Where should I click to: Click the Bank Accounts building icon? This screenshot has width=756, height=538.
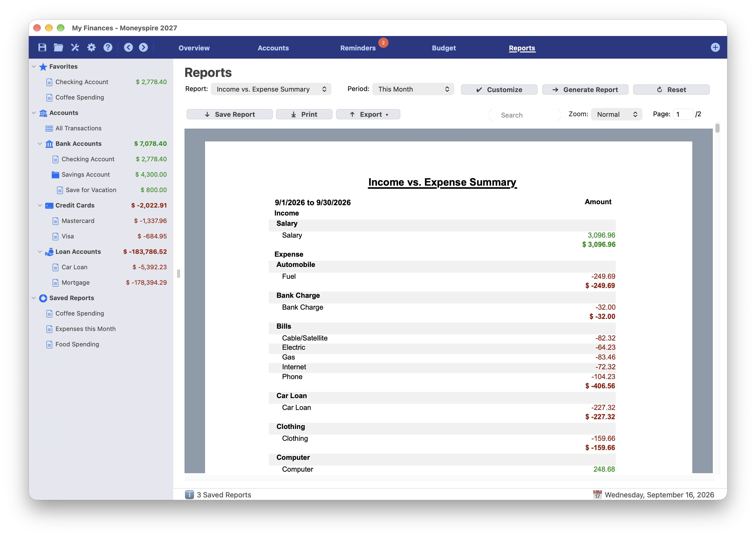point(49,144)
